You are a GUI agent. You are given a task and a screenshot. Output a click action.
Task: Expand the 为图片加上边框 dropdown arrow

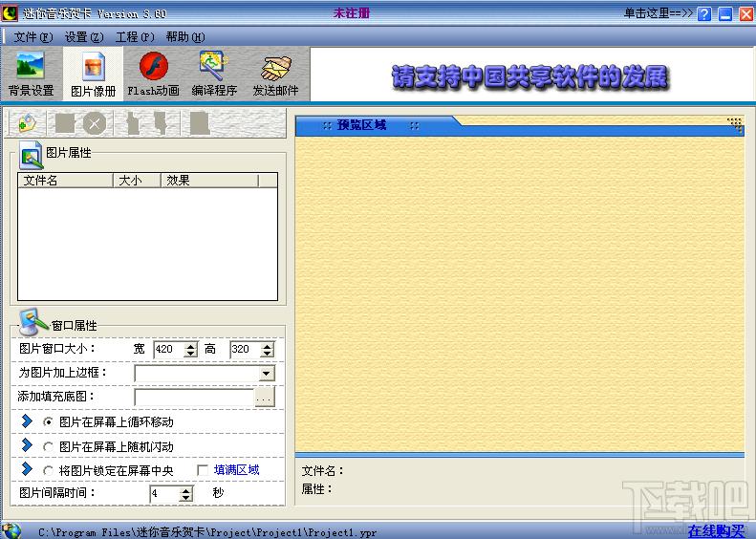click(x=266, y=373)
